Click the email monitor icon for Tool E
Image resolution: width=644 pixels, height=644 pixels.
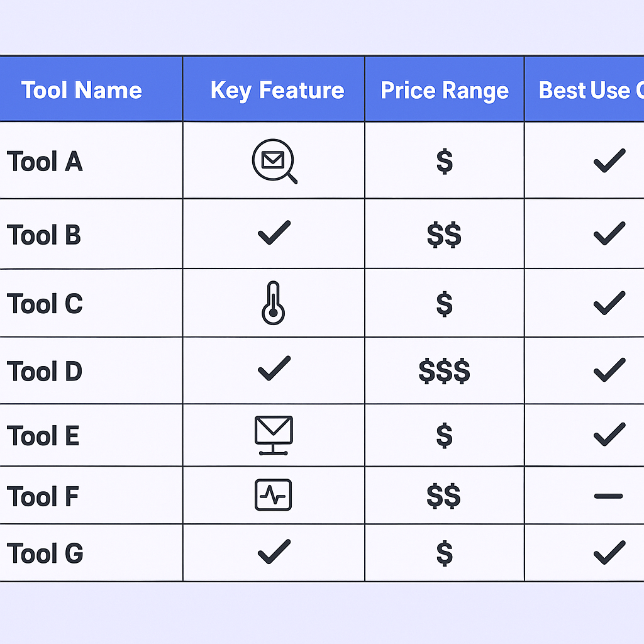tap(274, 435)
